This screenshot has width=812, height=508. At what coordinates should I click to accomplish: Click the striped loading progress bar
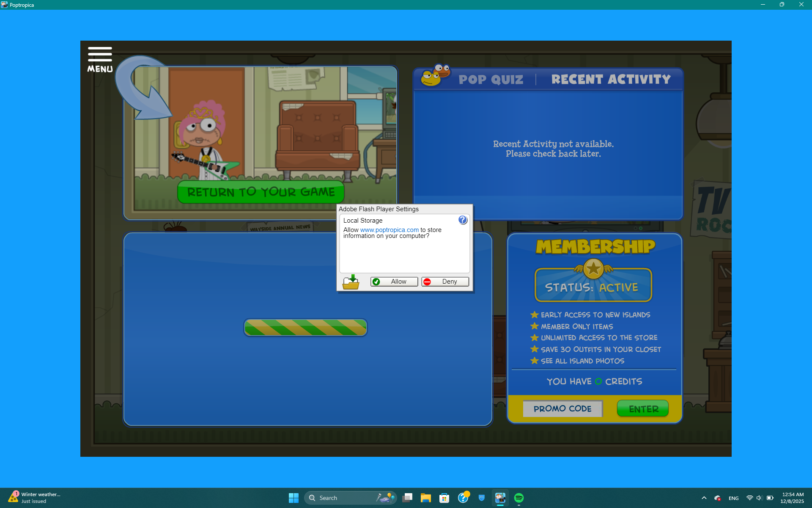pyautogui.click(x=305, y=328)
